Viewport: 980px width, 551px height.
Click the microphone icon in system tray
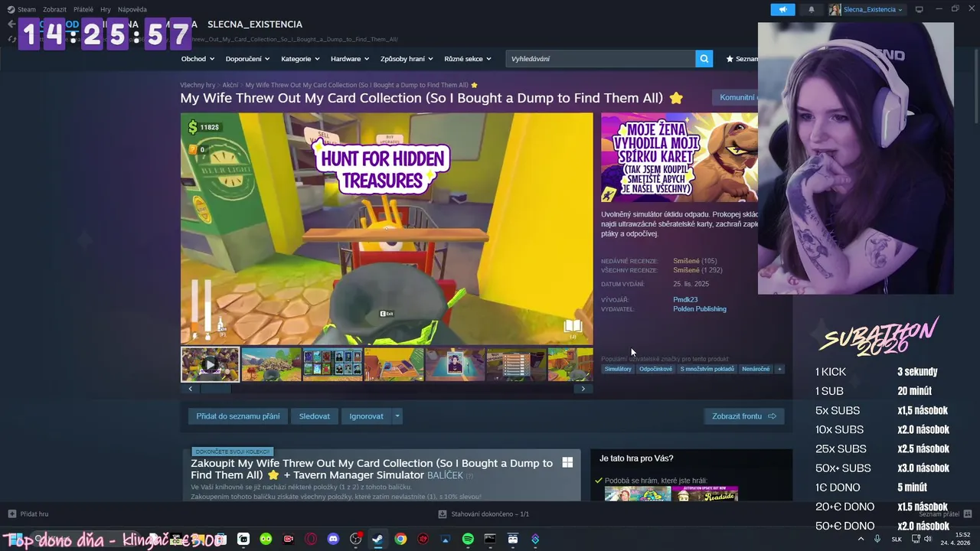click(x=877, y=539)
